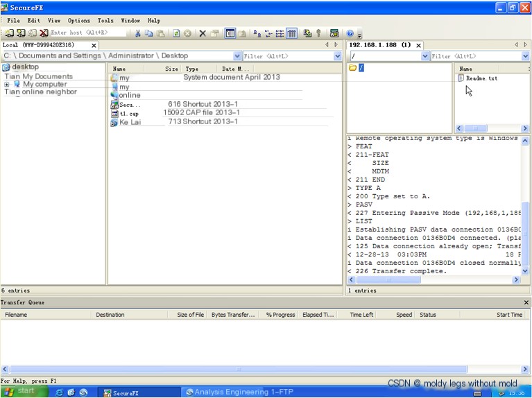532x398 pixels.
Task: Click the Stop transfer toolbar icon
Action: pos(187,33)
